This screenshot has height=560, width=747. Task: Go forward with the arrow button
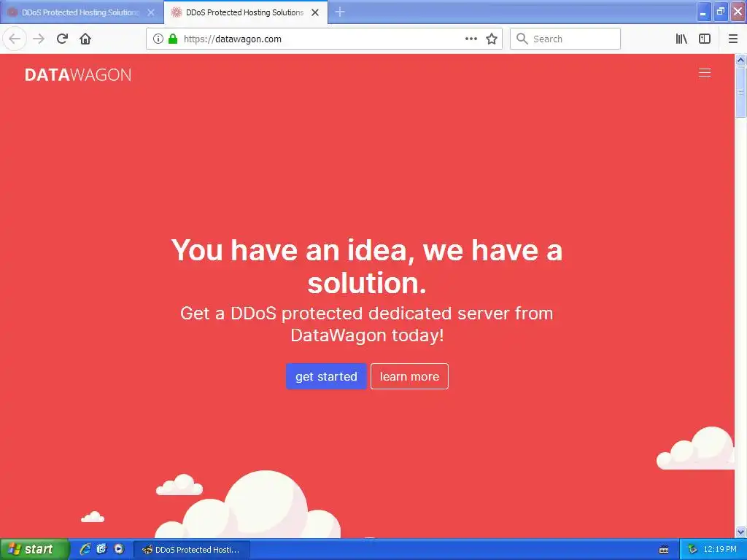pos(39,39)
